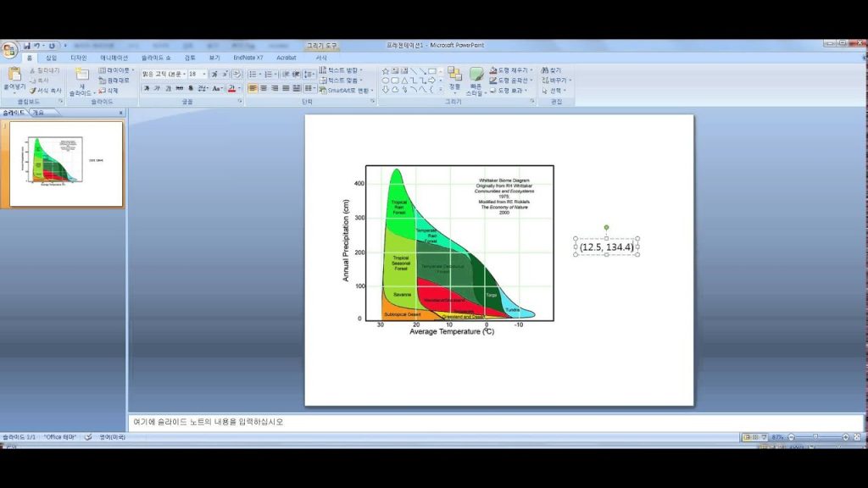The height and width of the screenshot is (488, 868).
Task: Click the zoom slider in the status bar
Action: pyautogui.click(x=814, y=437)
